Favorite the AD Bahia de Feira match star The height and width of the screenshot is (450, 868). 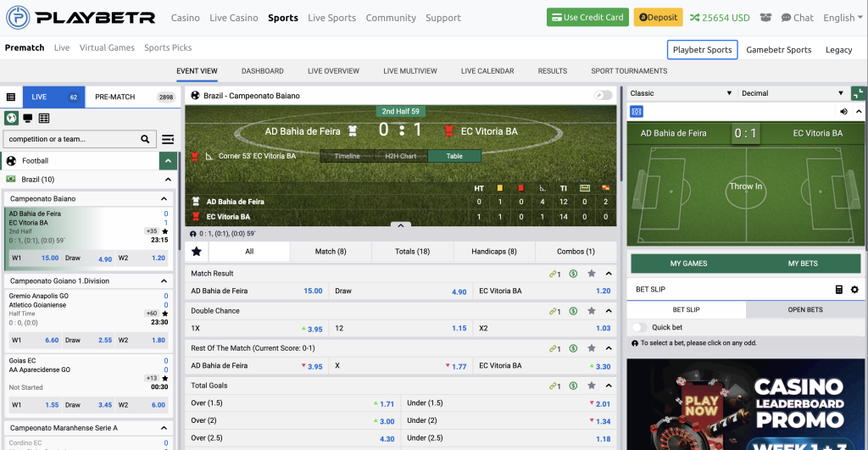tap(165, 231)
